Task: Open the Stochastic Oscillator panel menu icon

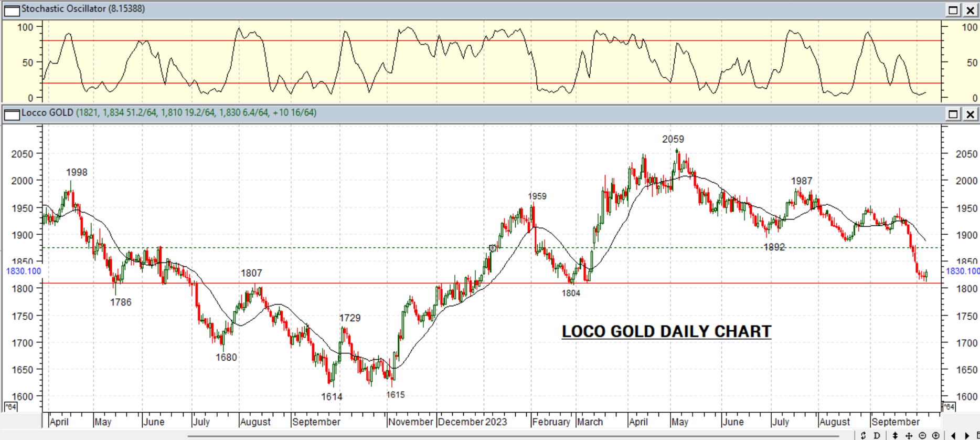Action: click(12, 10)
